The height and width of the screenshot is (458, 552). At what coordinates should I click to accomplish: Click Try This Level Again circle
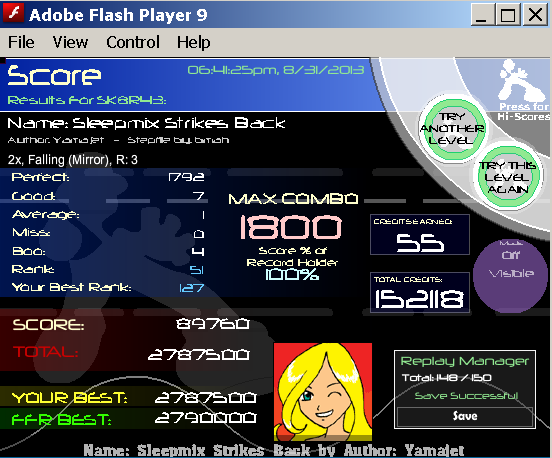point(508,176)
